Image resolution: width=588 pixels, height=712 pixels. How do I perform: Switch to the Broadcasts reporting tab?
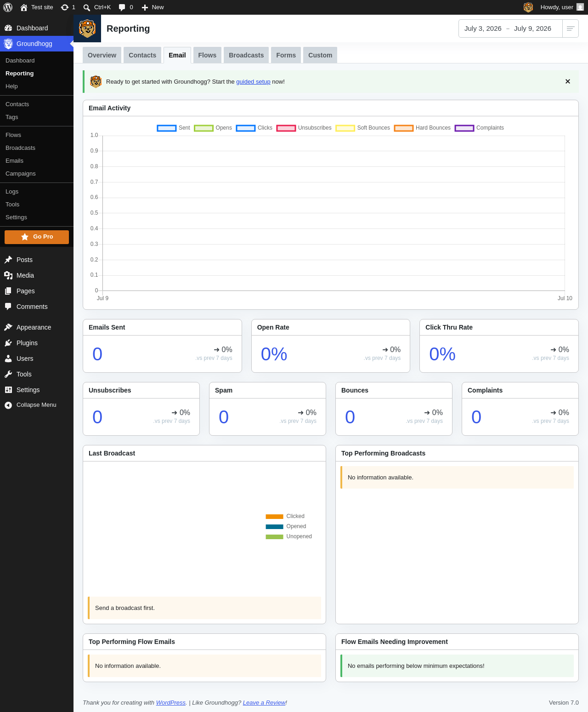tap(246, 55)
